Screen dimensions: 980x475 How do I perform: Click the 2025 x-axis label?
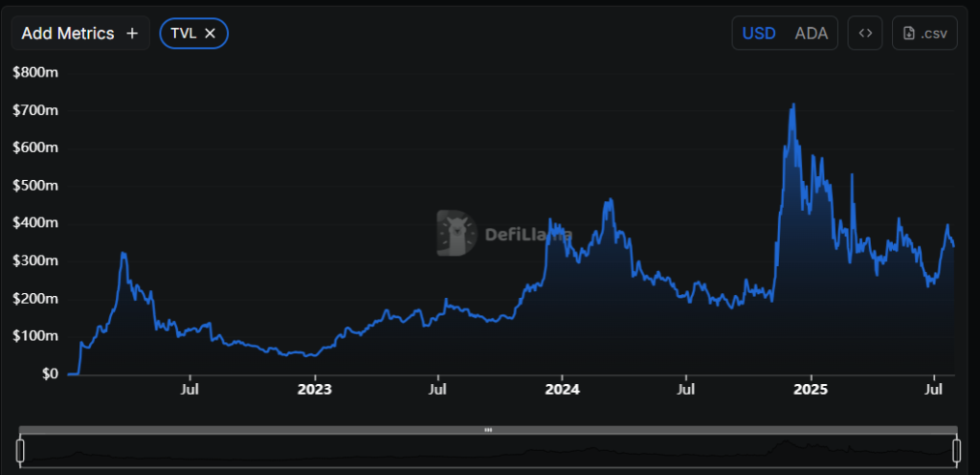[x=811, y=390]
